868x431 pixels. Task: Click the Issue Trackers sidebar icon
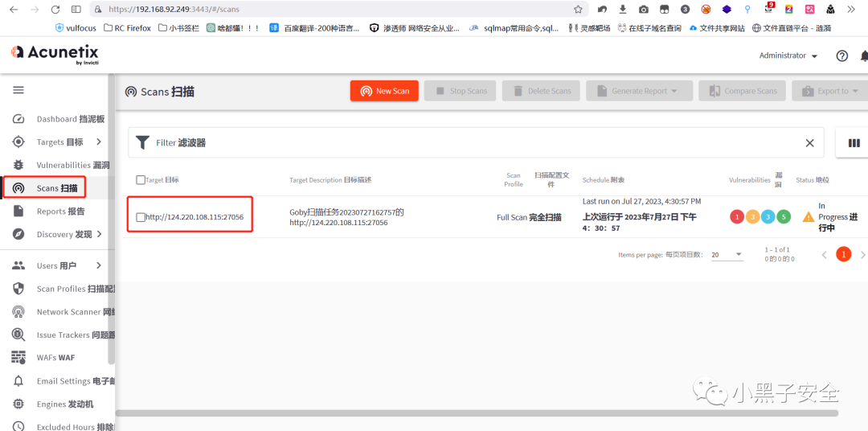[x=18, y=335]
